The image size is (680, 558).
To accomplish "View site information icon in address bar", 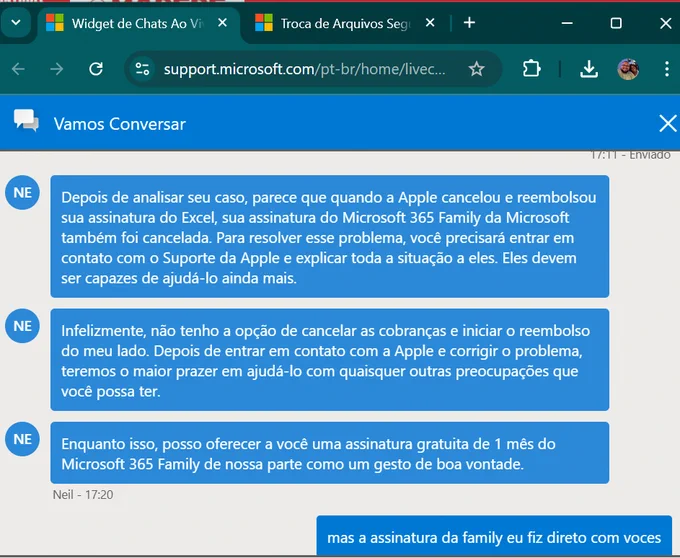I will tap(142, 69).
